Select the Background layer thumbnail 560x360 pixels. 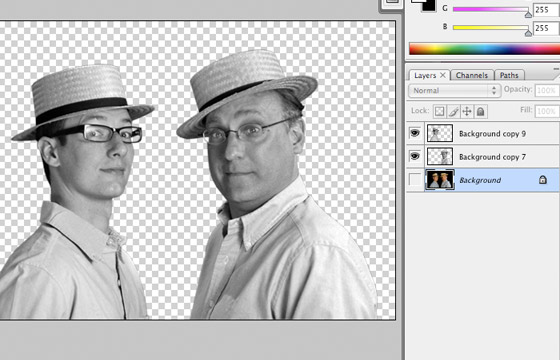(440, 180)
